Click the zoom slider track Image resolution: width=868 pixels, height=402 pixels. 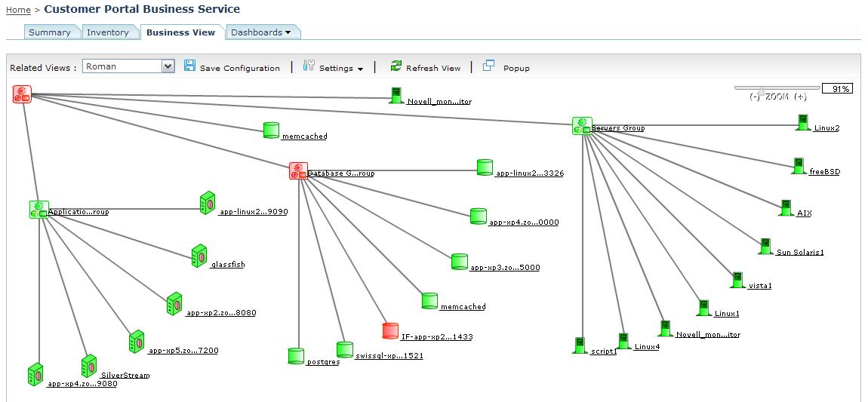click(777, 88)
